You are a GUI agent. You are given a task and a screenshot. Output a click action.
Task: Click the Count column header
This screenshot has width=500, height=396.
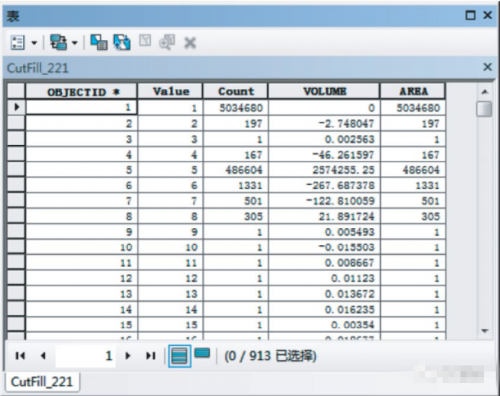[235, 91]
